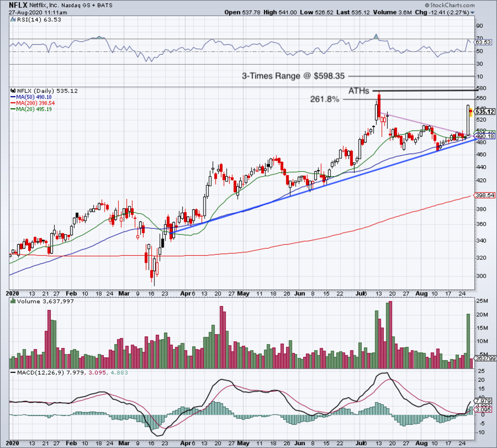497x448 pixels.
Task: Click the Low 526.52 value in header
Action: tap(317, 12)
